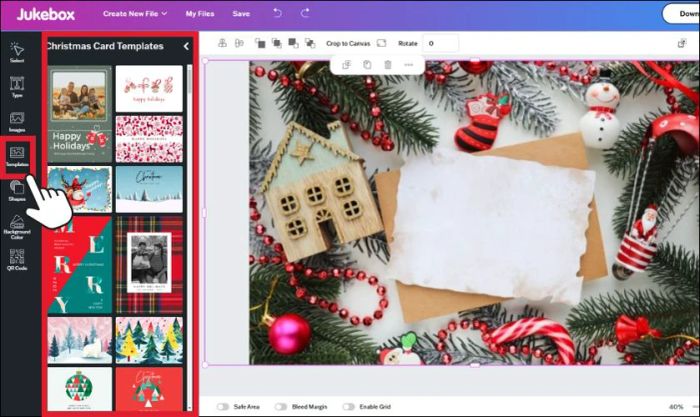700x417 pixels.
Task: Click the Crop to Canvas label
Action: 348,43
